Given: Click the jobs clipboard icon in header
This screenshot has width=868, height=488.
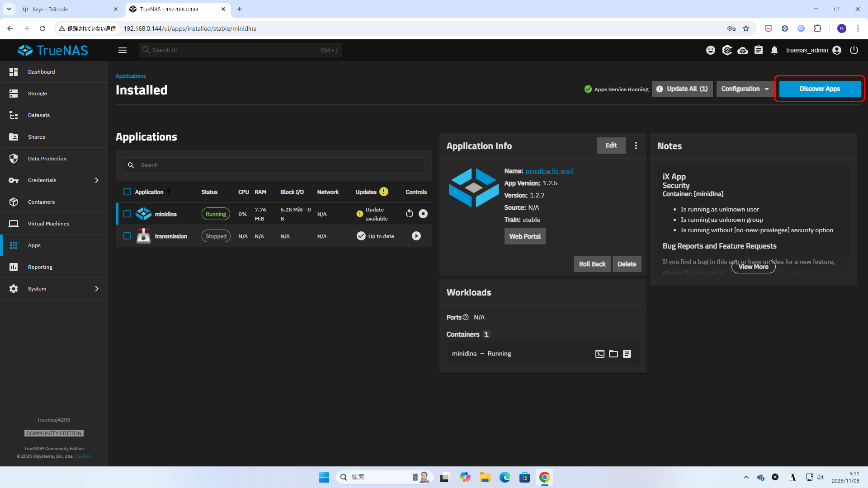Looking at the screenshot, I should pos(759,50).
